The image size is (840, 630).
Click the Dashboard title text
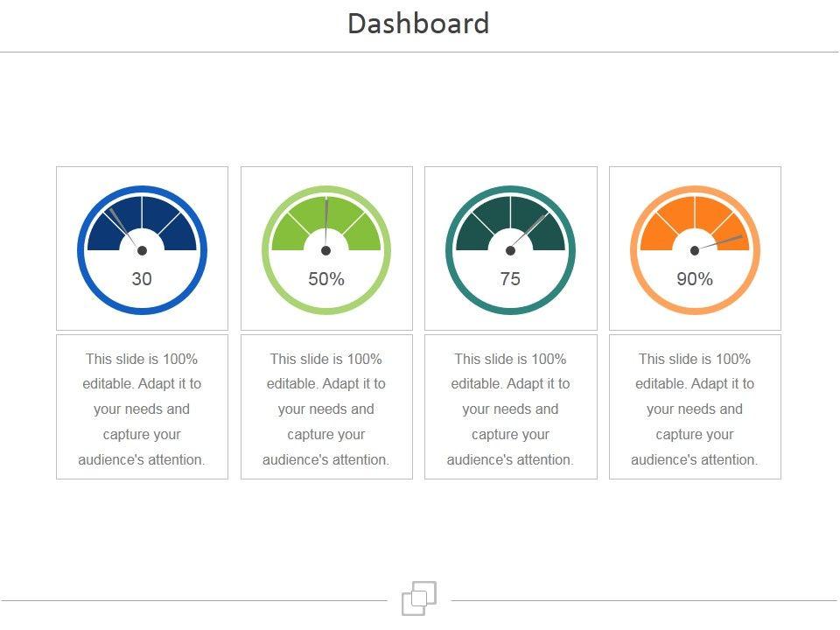[418, 24]
